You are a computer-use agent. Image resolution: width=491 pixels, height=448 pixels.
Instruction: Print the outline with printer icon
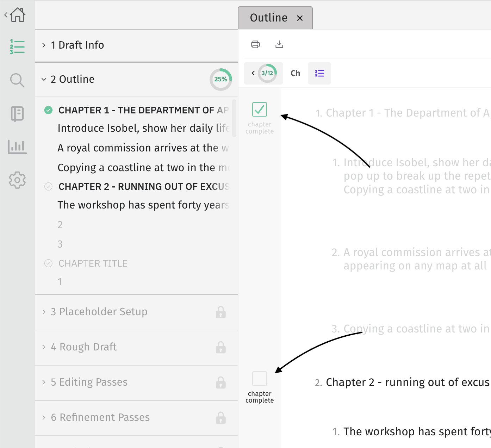pyautogui.click(x=255, y=44)
